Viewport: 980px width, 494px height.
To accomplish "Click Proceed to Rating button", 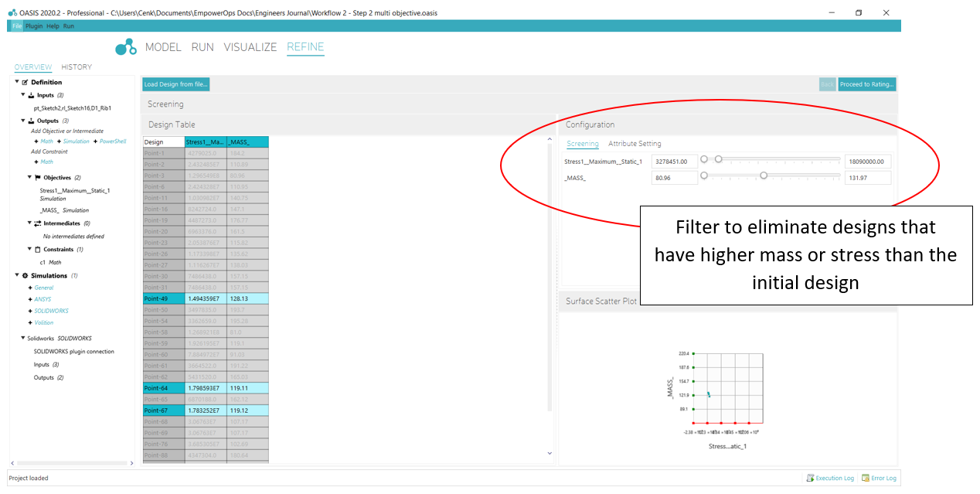I will coord(867,84).
